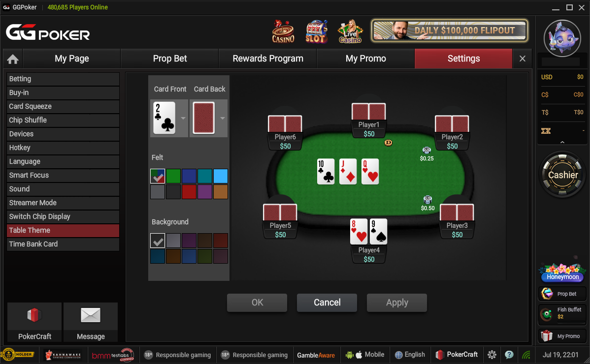Expand the Card Back dropdown arrow
Viewport: 590px width, 364px height.
tap(223, 118)
